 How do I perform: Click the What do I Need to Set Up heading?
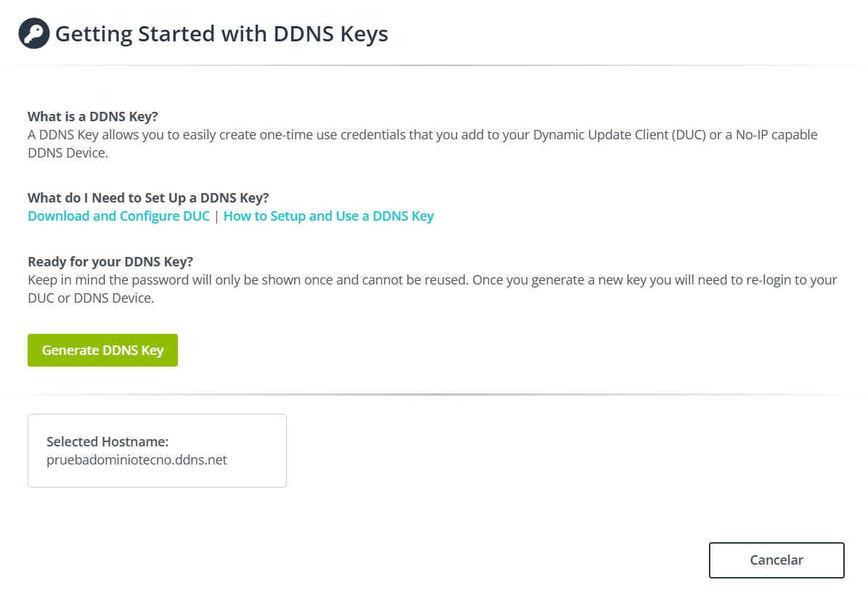[x=148, y=197]
